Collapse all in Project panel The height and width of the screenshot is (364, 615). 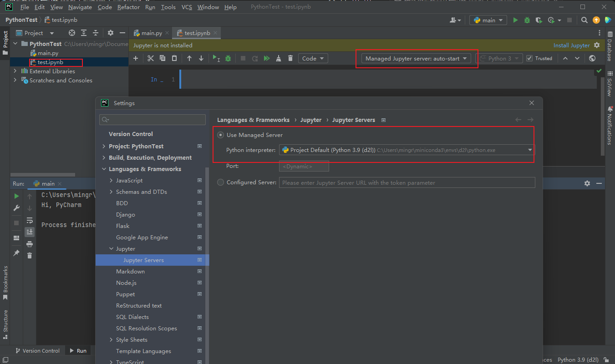96,33
